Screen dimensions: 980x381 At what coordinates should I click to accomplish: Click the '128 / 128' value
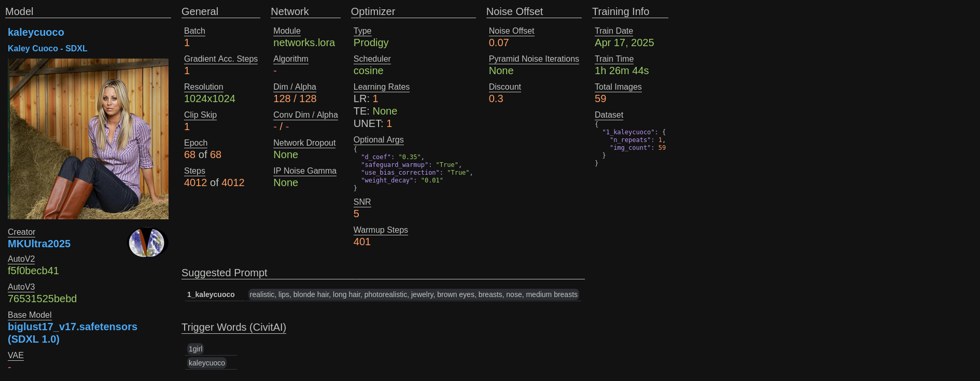(x=295, y=98)
